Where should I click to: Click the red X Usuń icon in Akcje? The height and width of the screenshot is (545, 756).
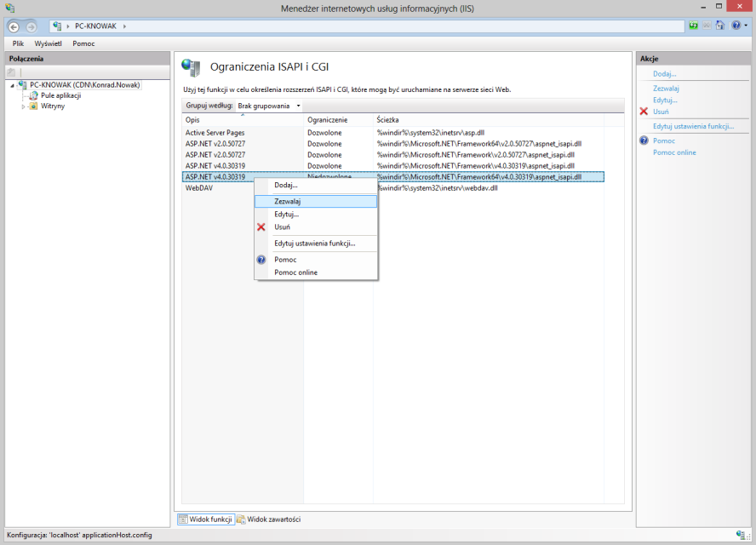tap(644, 112)
